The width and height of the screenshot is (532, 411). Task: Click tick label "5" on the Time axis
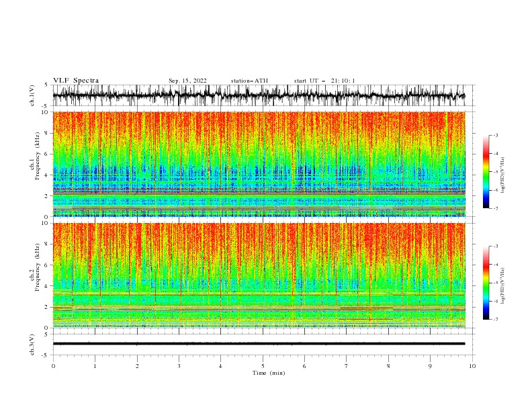coord(263,366)
